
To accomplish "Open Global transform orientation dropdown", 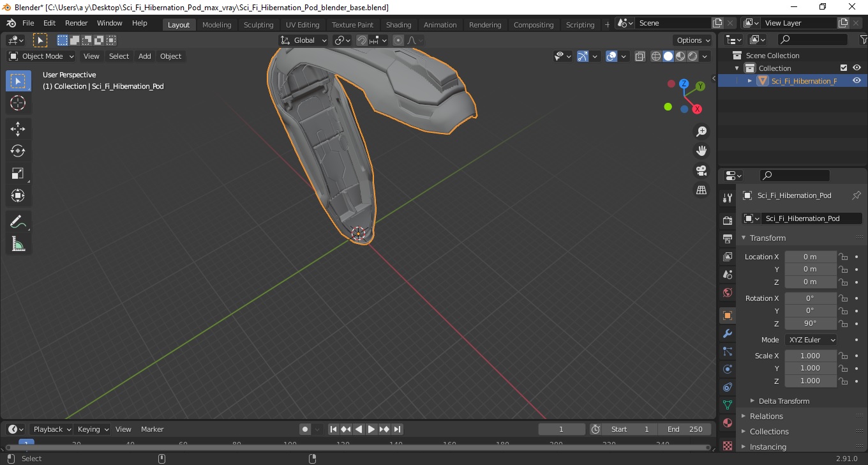I will (x=304, y=40).
